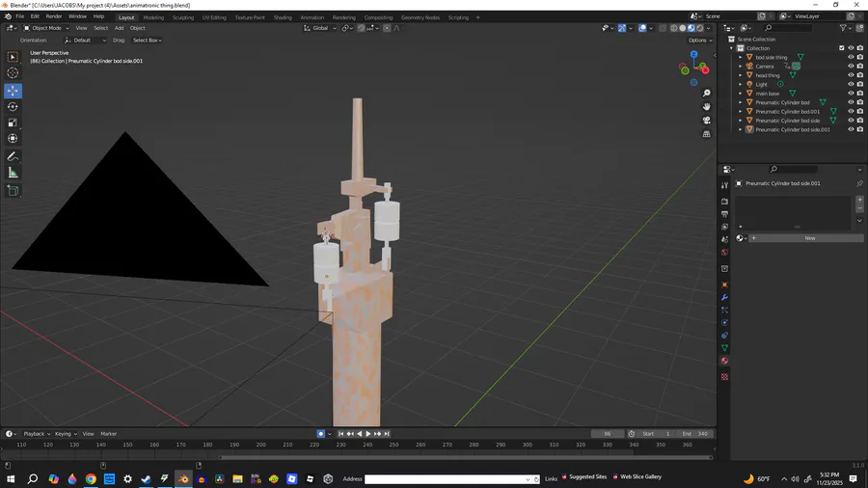This screenshot has width=868, height=488.
Task: Collapse the Collection in the outliner
Action: (732, 48)
